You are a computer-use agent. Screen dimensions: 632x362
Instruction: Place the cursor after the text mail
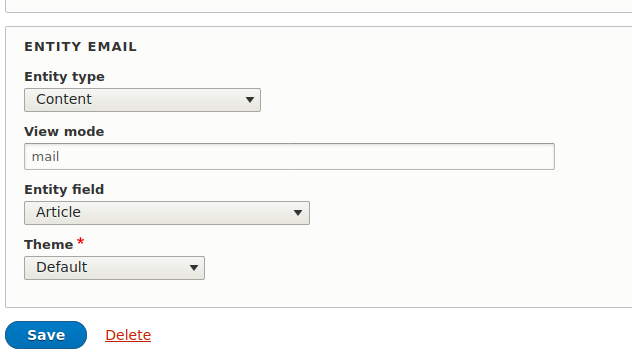pyautogui.click(x=60, y=156)
